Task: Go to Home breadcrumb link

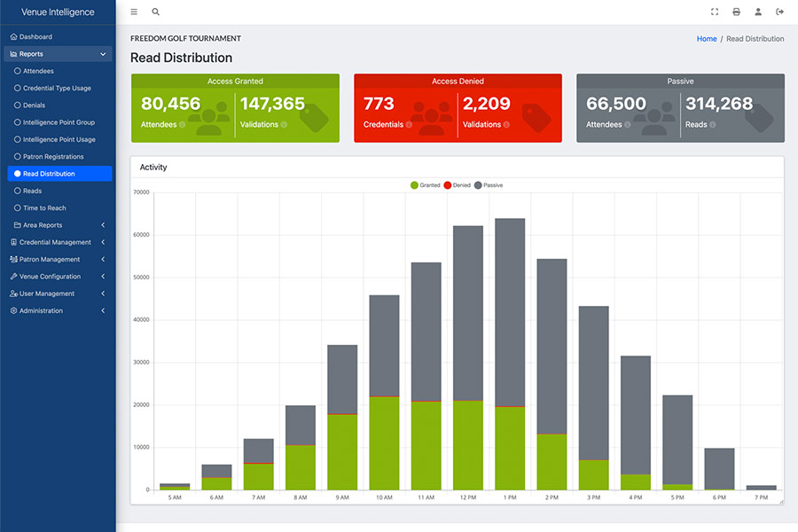Action: point(707,39)
